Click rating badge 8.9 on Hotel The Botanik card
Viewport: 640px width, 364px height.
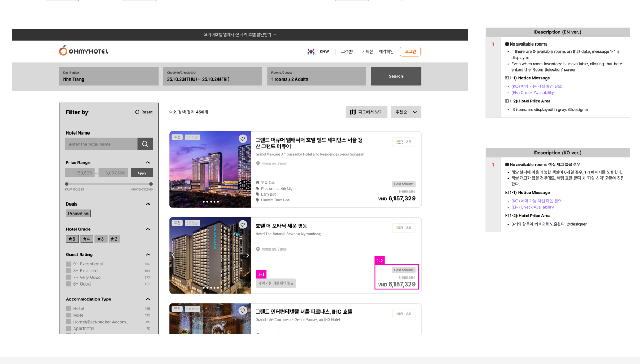point(404,227)
